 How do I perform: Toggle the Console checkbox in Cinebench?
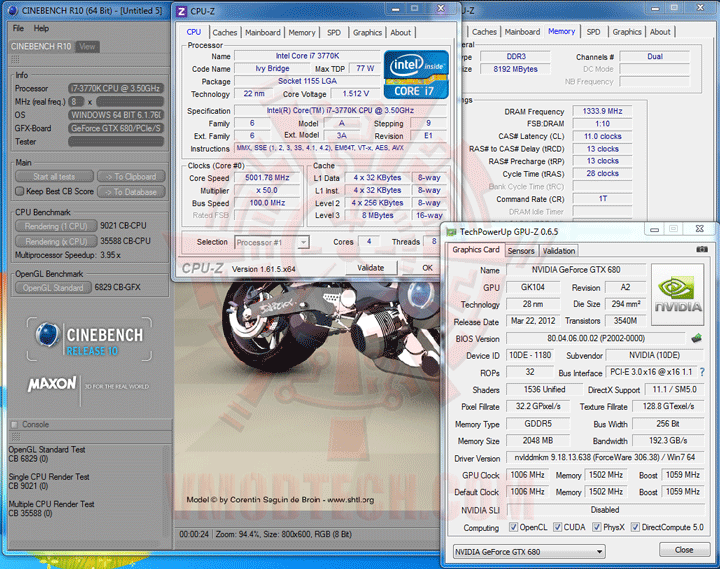[14, 424]
